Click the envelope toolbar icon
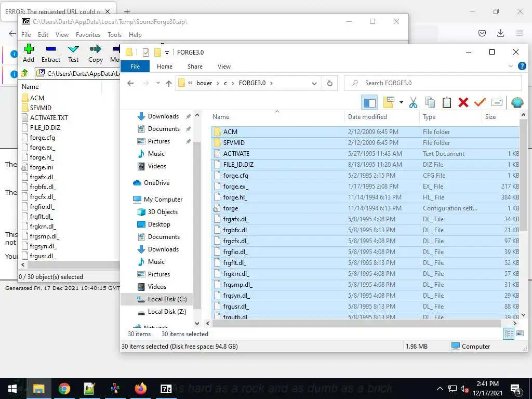 coord(496,102)
